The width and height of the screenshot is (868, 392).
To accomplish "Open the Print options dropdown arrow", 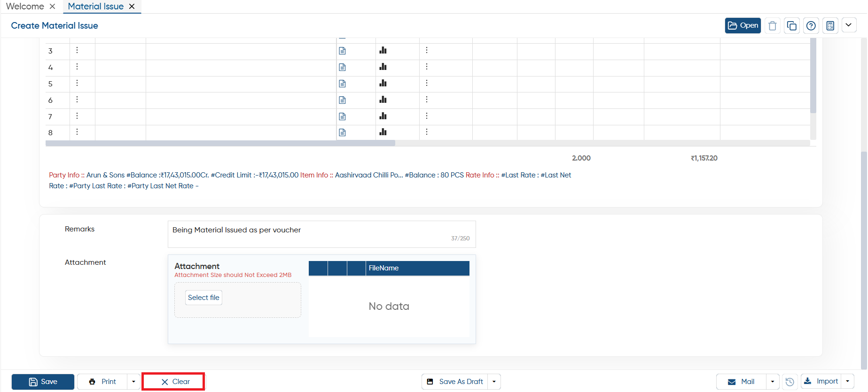I will [133, 382].
